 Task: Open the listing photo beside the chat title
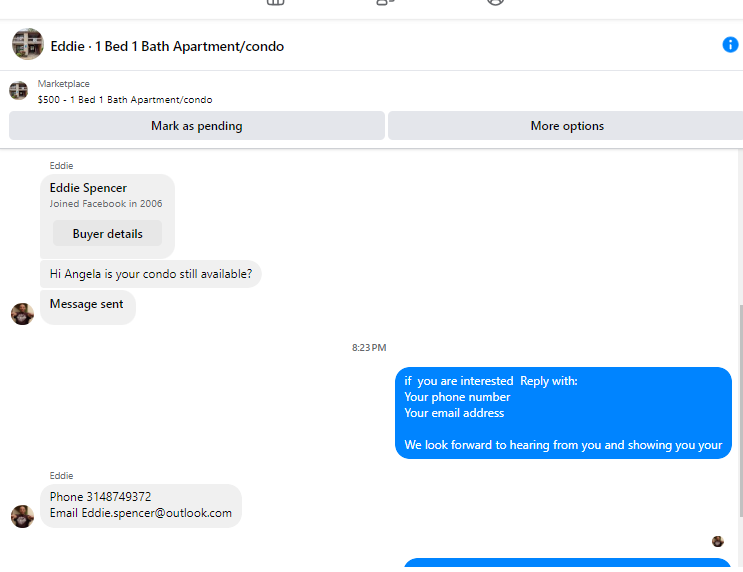27,44
